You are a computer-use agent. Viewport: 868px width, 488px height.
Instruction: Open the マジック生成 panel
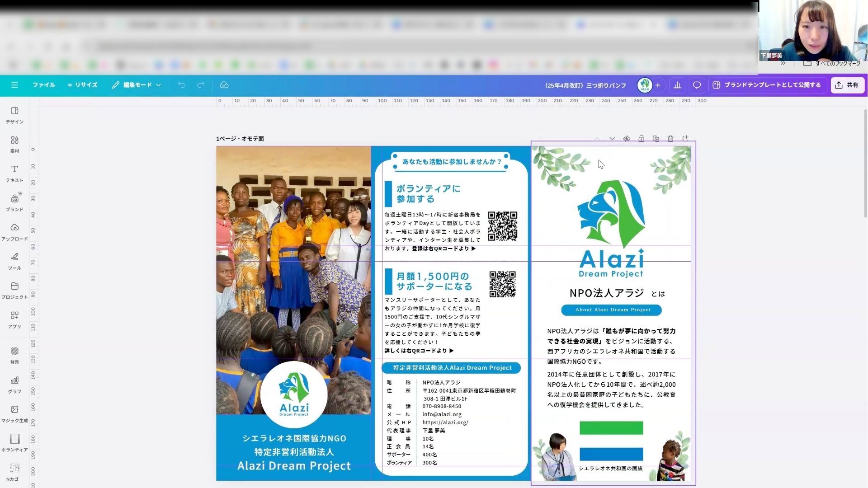pyautogui.click(x=14, y=414)
